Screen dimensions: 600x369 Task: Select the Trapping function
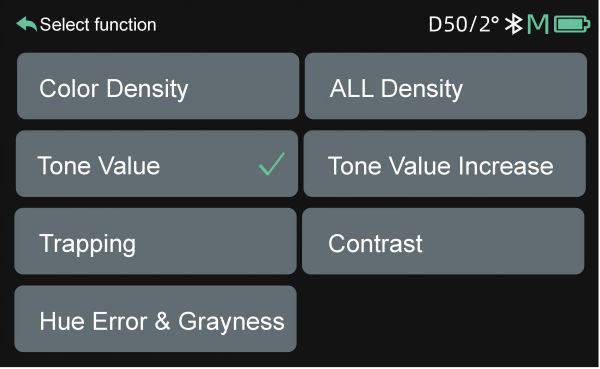(155, 241)
